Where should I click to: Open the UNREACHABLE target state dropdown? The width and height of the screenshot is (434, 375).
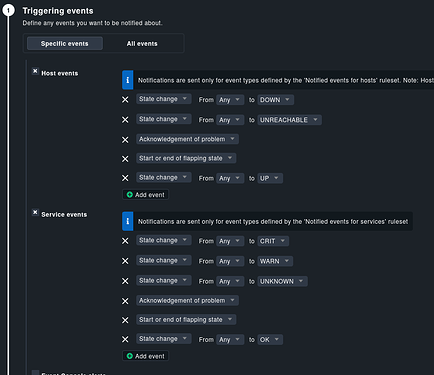coord(289,120)
